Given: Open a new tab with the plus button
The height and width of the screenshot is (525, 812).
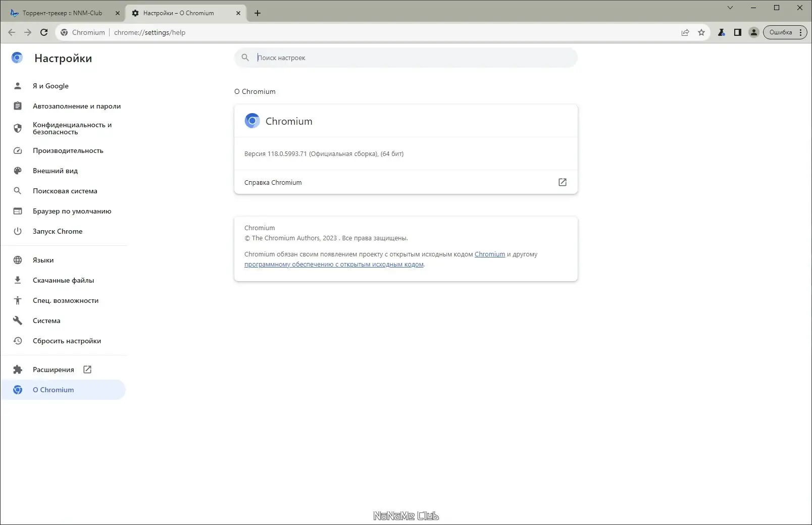Looking at the screenshot, I should coord(258,13).
